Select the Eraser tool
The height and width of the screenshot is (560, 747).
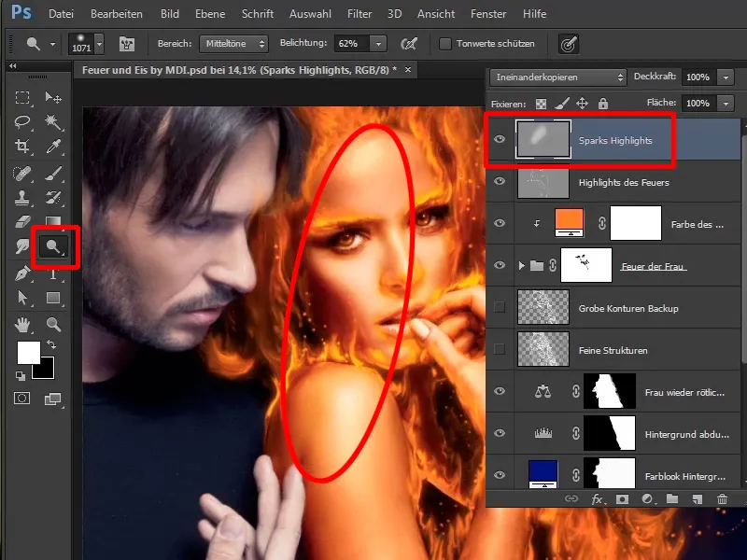click(21, 221)
